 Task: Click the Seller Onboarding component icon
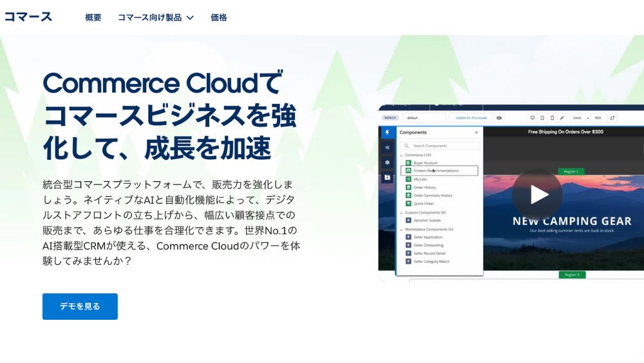pyautogui.click(x=408, y=245)
